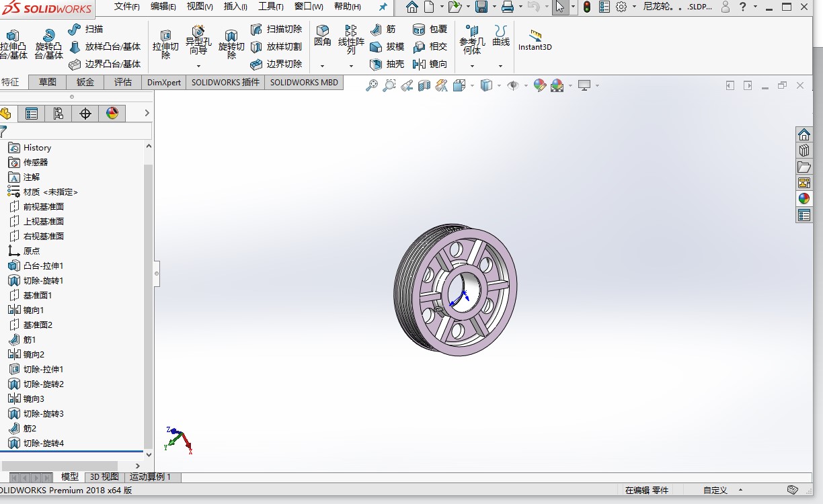The height and width of the screenshot is (504, 823).
Task: Open the 工具(T) menu
Action: [x=271, y=7]
